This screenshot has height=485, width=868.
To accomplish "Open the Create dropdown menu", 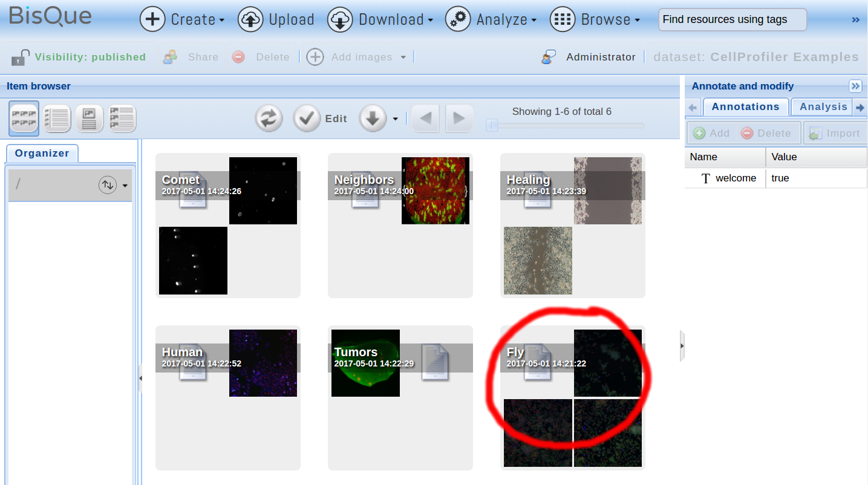I will click(183, 19).
